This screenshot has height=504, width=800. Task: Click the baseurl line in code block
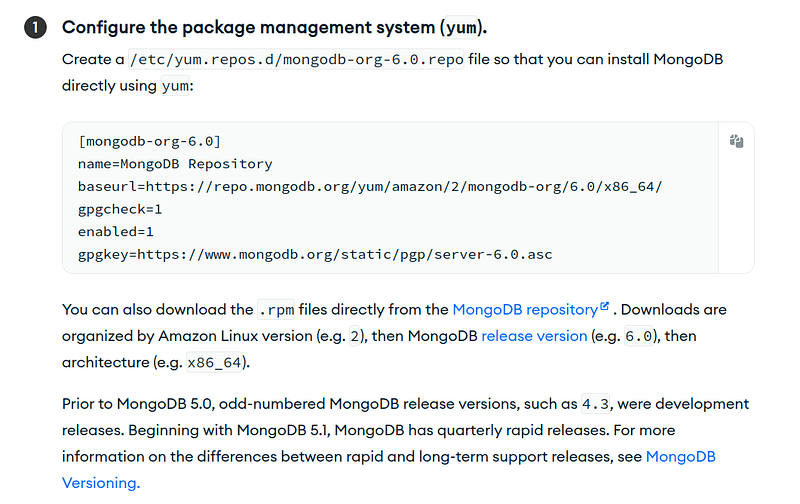pyautogui.click(x=370, y=187)
